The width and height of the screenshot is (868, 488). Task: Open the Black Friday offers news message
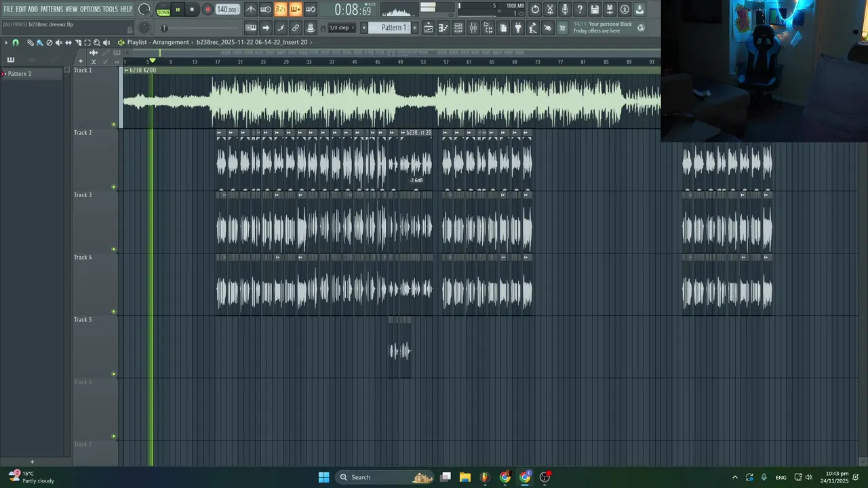tap(602, 28)
